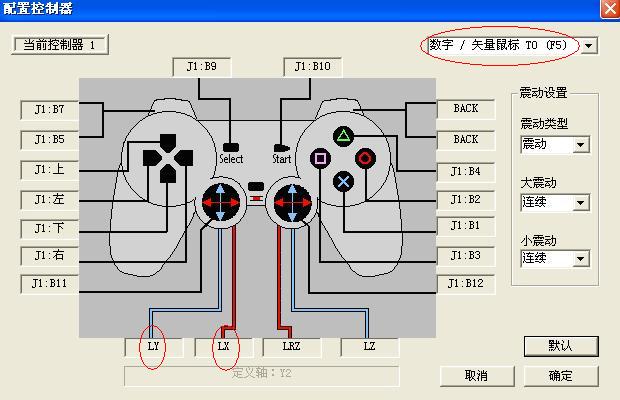
Task: Click the LY axis field
Action: tap(153, 347)
